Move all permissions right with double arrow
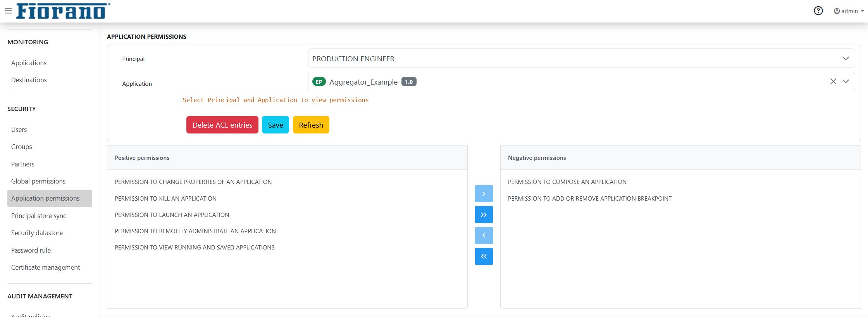868x317 pixels. (484, 215)
